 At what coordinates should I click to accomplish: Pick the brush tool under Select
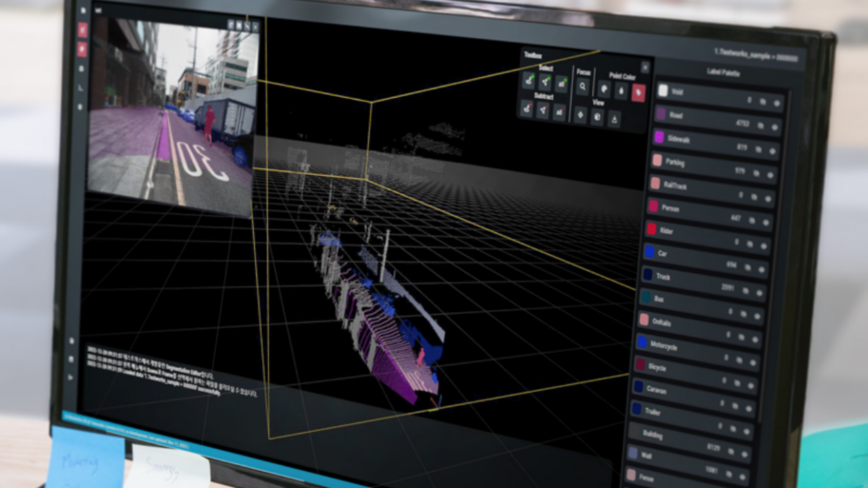point(529,81)
